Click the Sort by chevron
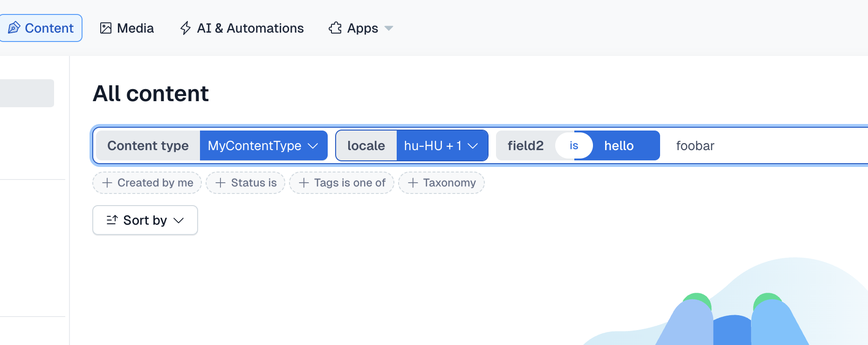Viewport: 868px width, 345px height. click(179, 221)
